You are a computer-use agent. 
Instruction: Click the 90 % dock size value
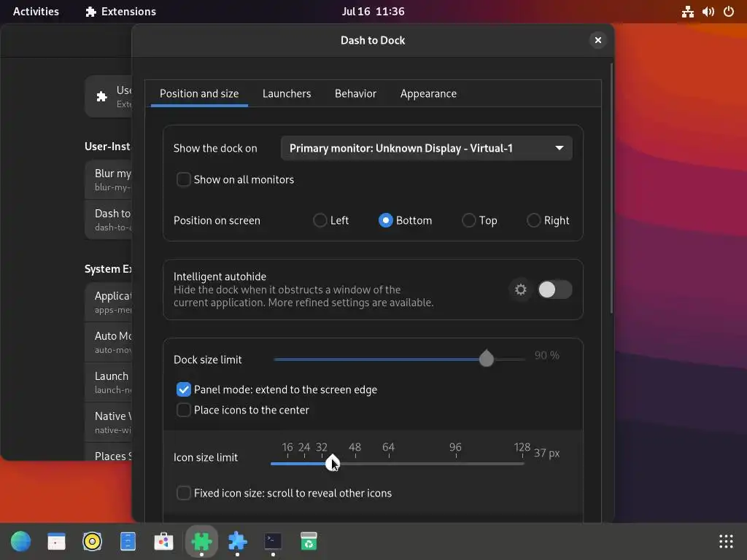547,355
